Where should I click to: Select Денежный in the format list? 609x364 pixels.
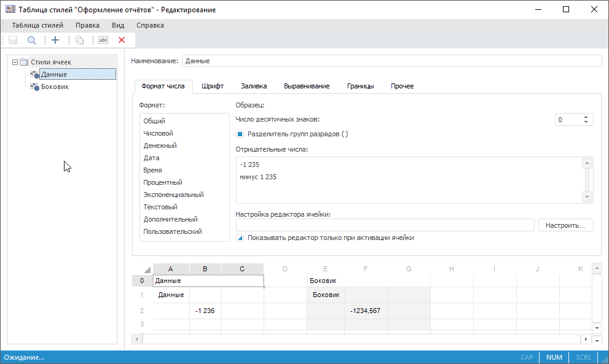click(x=160, y=145)
